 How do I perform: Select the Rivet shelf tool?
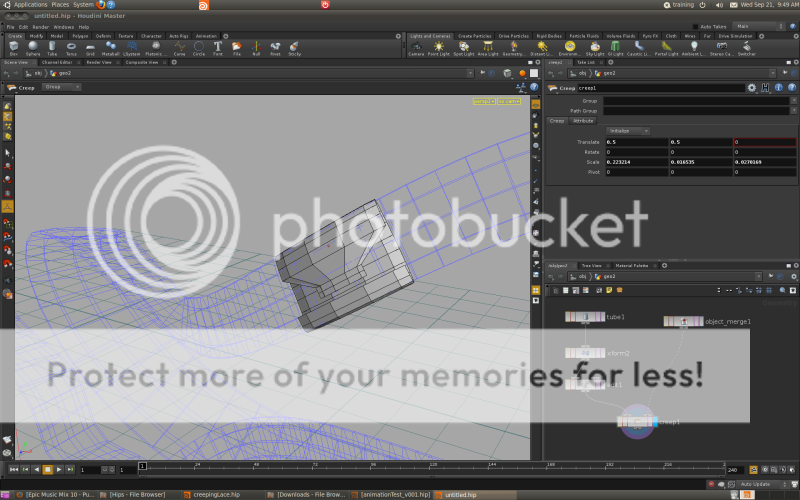click(x=276, y=48)
